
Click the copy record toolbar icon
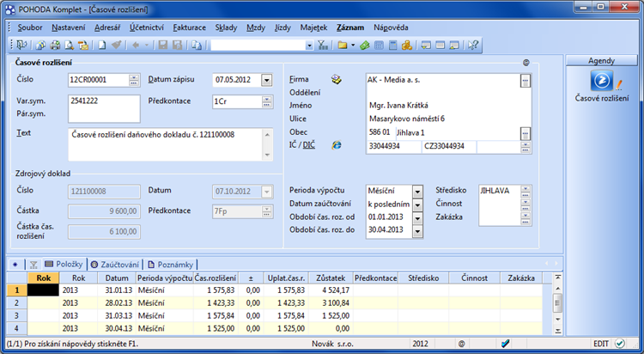197,46
